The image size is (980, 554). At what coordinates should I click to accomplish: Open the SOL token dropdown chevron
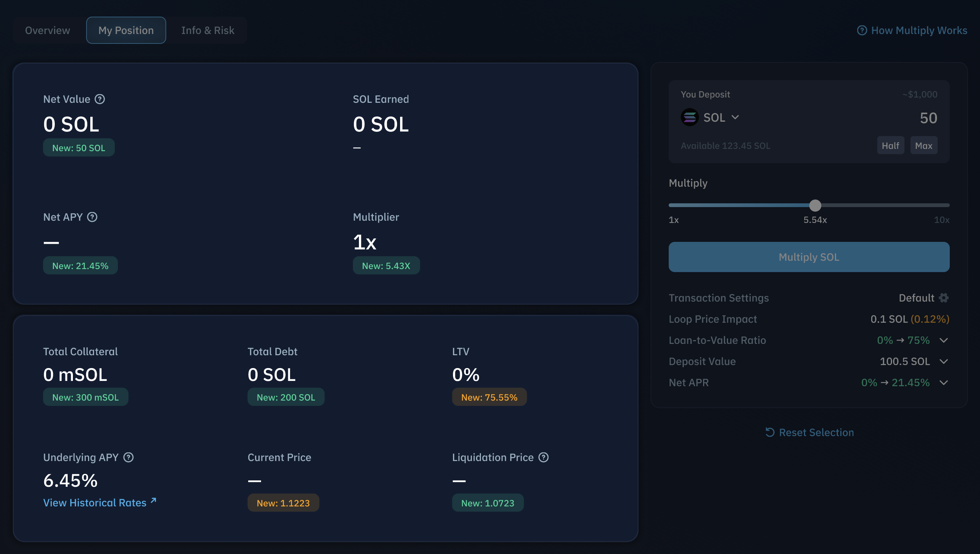tap(735, 118)
